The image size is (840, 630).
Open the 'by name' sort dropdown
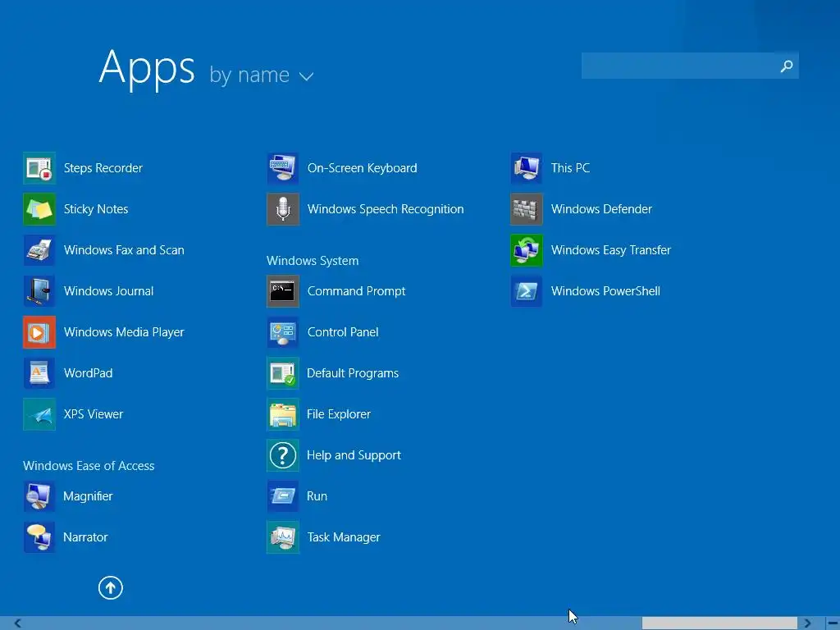[x=261, y=75]
